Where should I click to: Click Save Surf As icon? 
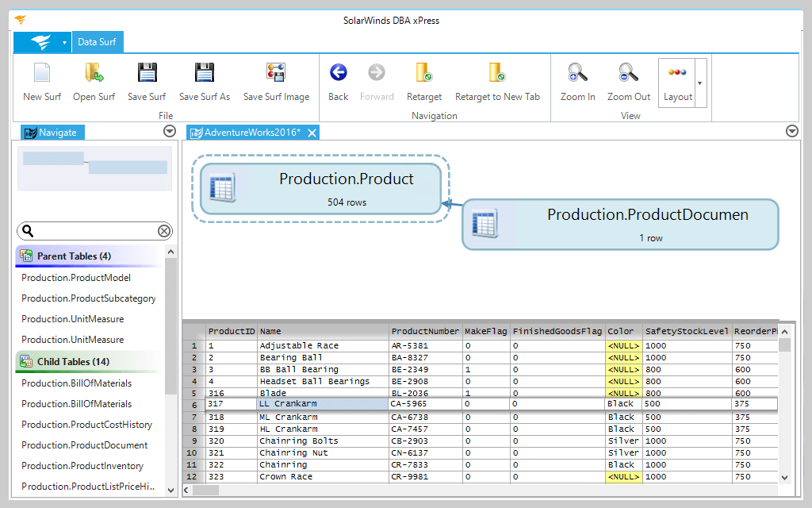point(205,74)
